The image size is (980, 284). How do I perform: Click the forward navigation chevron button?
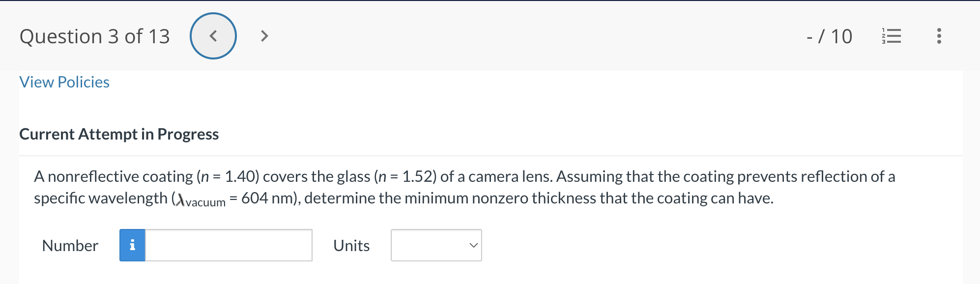coord(264,36)
